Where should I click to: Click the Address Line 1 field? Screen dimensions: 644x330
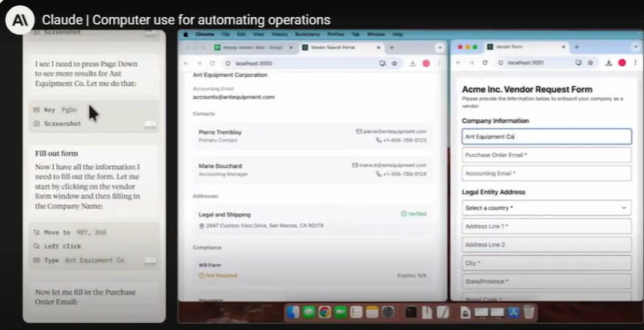click(x=546, y=226)
